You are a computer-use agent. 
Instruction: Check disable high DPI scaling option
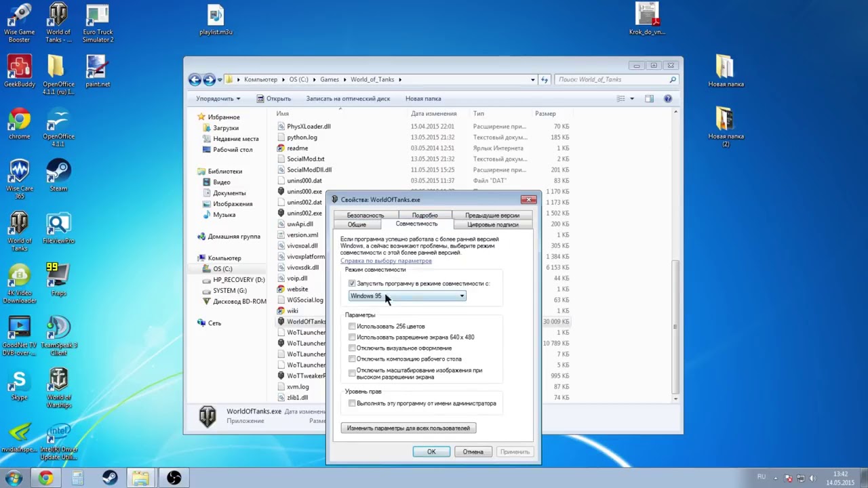[352, 372]
